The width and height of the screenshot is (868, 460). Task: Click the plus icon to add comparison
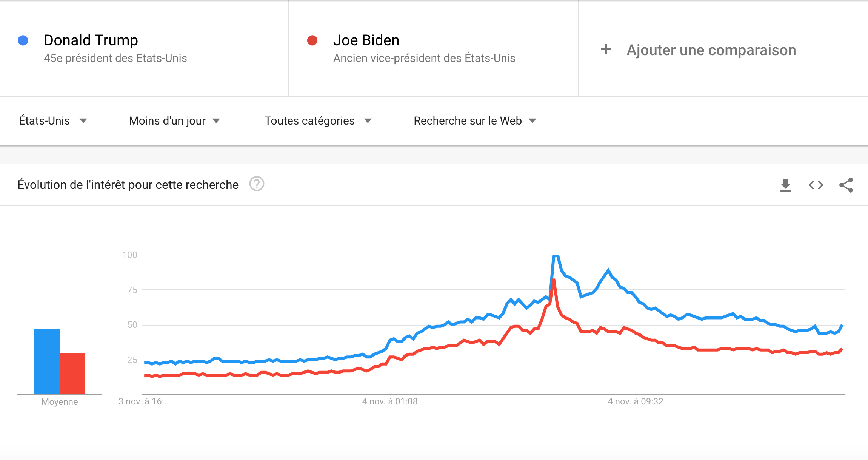pyautogui.click(x=606, y=49)
